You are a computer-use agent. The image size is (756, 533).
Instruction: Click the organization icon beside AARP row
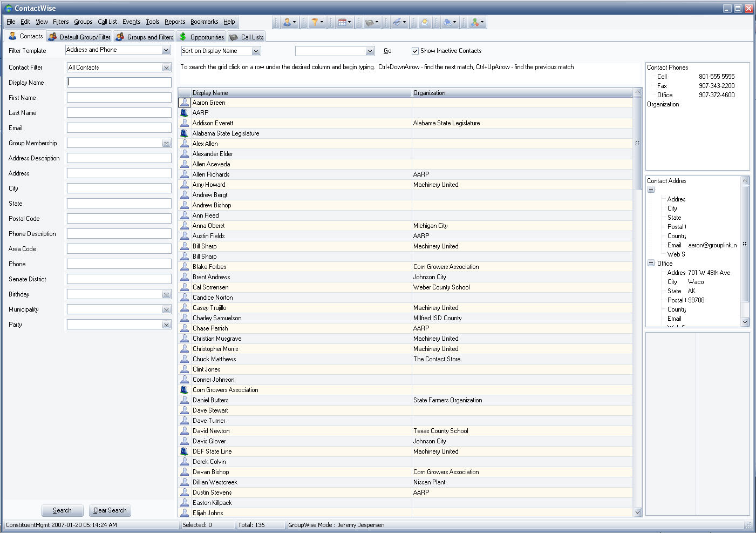pos(185,113)
